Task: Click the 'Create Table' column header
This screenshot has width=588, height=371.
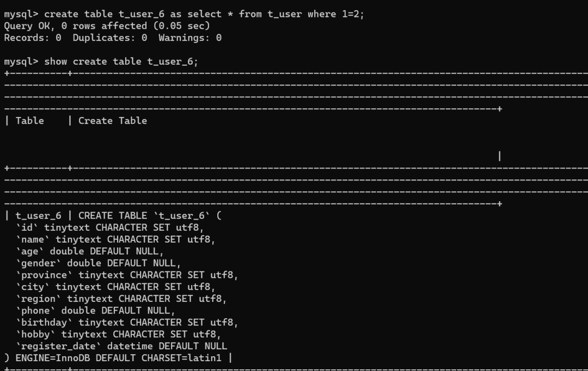Action: tap(113, 121)
